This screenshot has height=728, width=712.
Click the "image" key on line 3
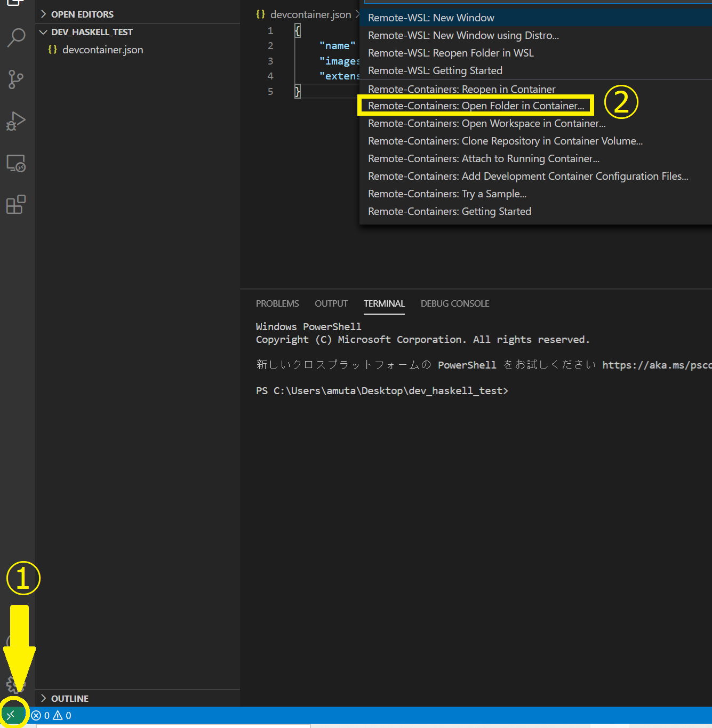(x=340, y=61)
